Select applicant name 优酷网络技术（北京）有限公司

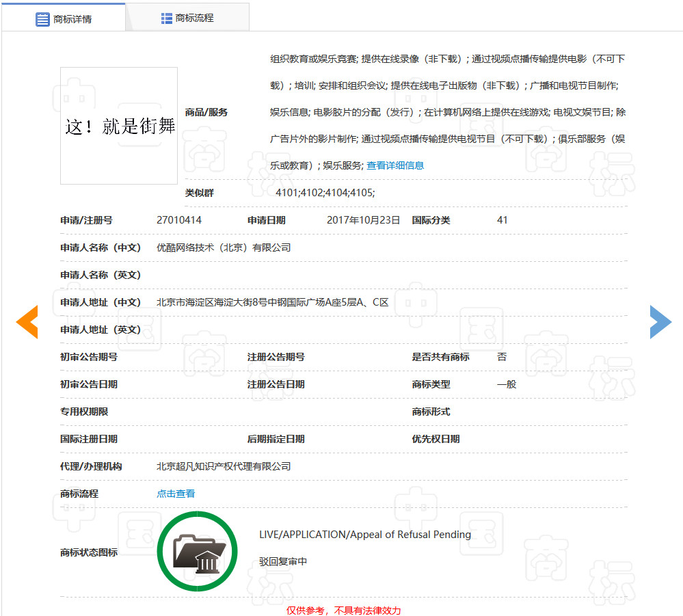point(224,247)
